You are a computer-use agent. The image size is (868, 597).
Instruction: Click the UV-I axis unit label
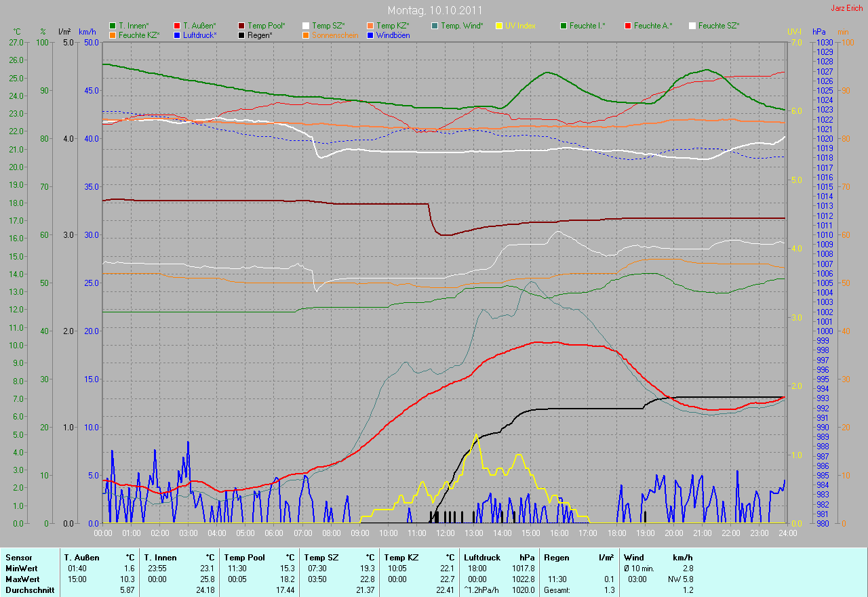click(794, 32)
